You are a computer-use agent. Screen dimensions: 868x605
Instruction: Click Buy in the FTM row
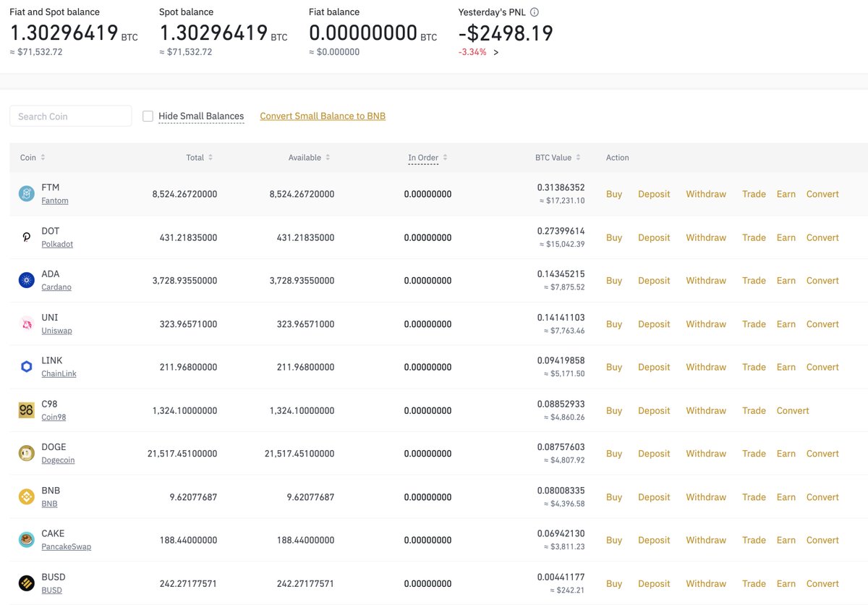[614, 194]
